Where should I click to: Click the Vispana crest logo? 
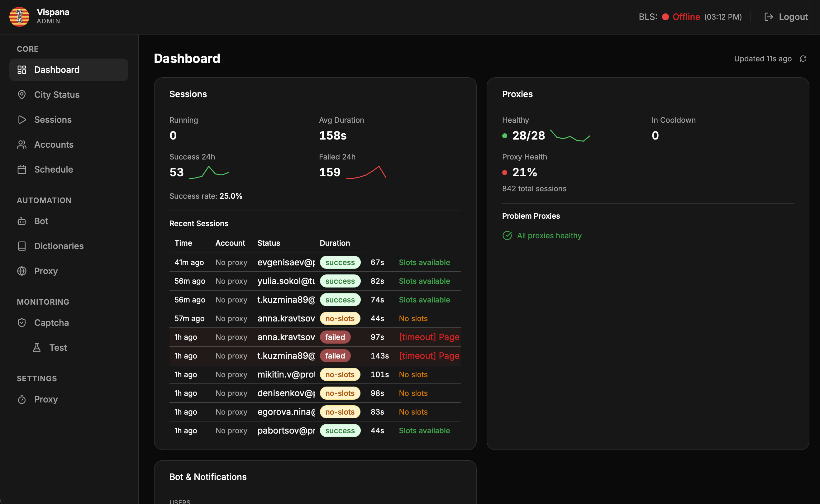pyautogui.click(x=19, y=16)
